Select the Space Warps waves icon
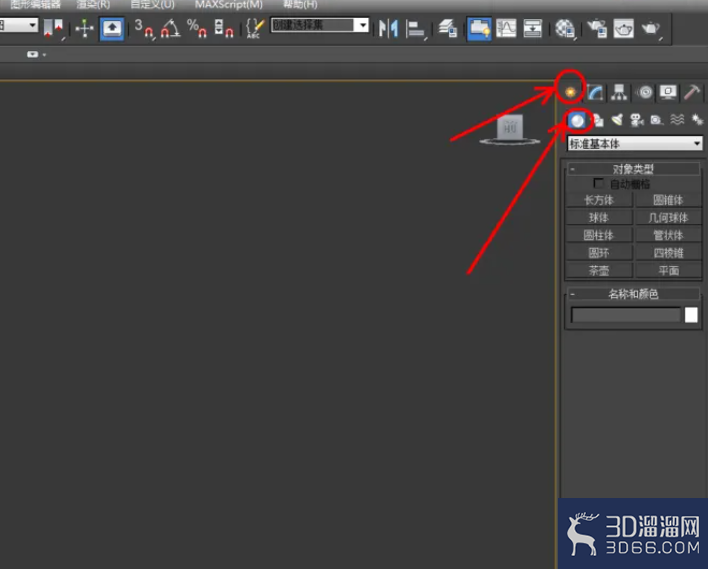The image size is (708, 569). [677, 120]
